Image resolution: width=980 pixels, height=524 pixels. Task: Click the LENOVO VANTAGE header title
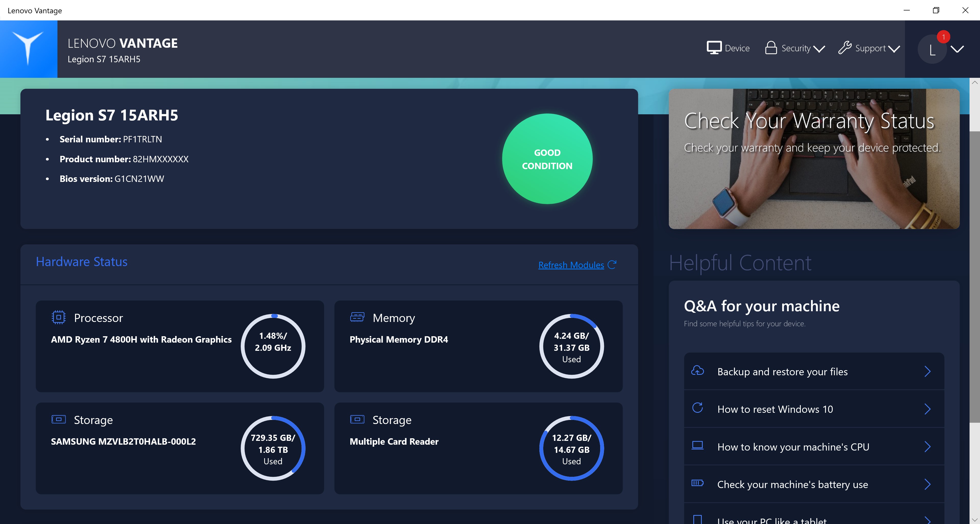pos(123,43)
